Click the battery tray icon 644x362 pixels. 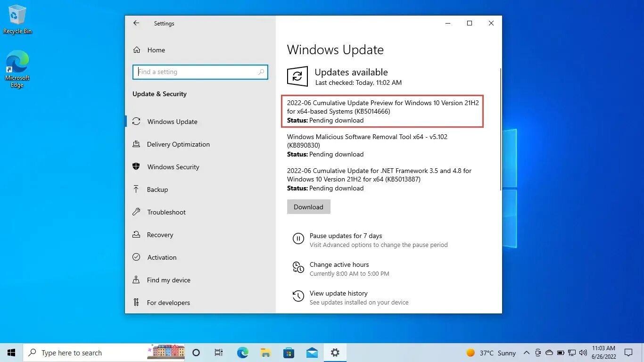coord(561,353)
